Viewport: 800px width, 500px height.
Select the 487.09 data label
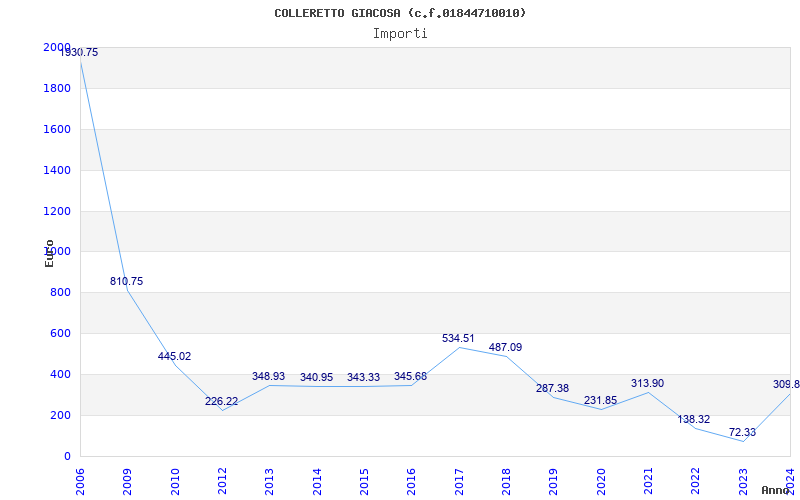pyautogui.click(x=505, y=347)
